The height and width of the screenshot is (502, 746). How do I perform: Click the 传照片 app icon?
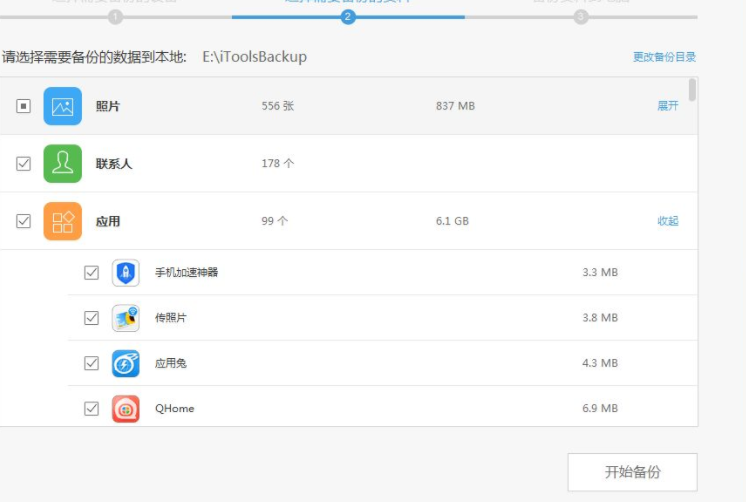[x=126, y=318]
